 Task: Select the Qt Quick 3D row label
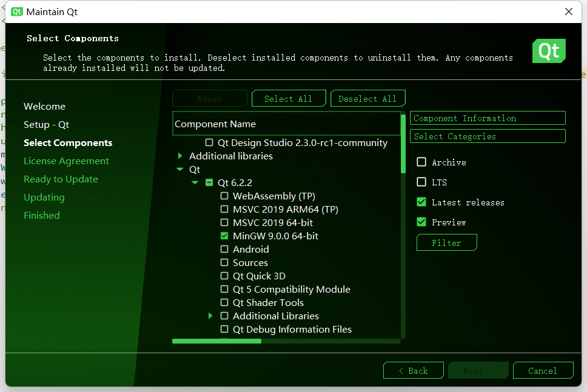tap(259, 276)
